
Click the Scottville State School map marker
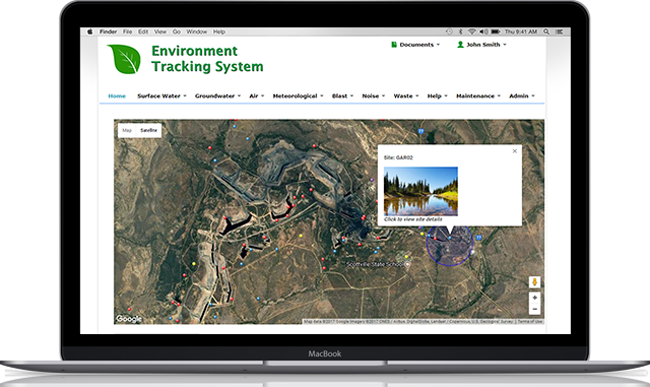(408, 264)
